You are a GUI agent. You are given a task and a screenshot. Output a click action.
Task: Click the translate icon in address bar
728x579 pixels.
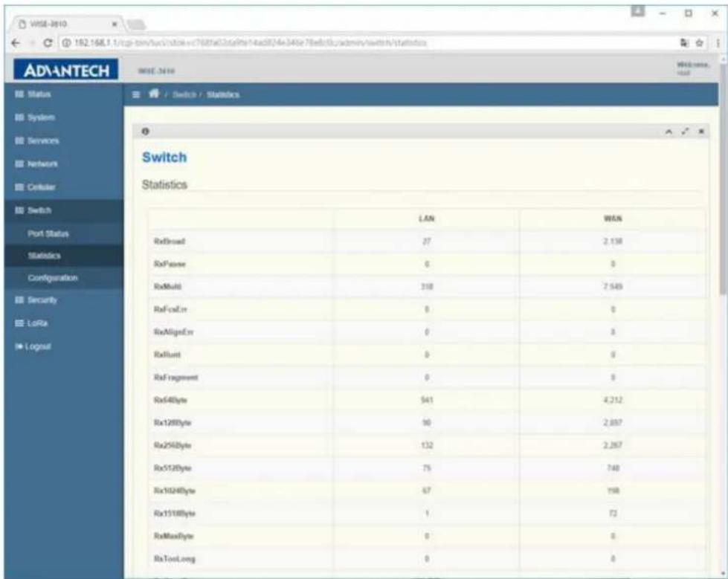pos(684,43)
